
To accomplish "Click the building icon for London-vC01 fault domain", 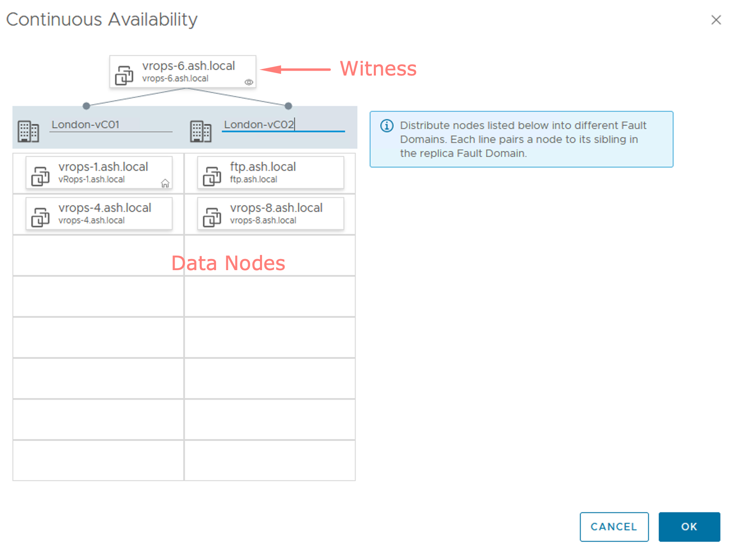I will coord(28,130).
